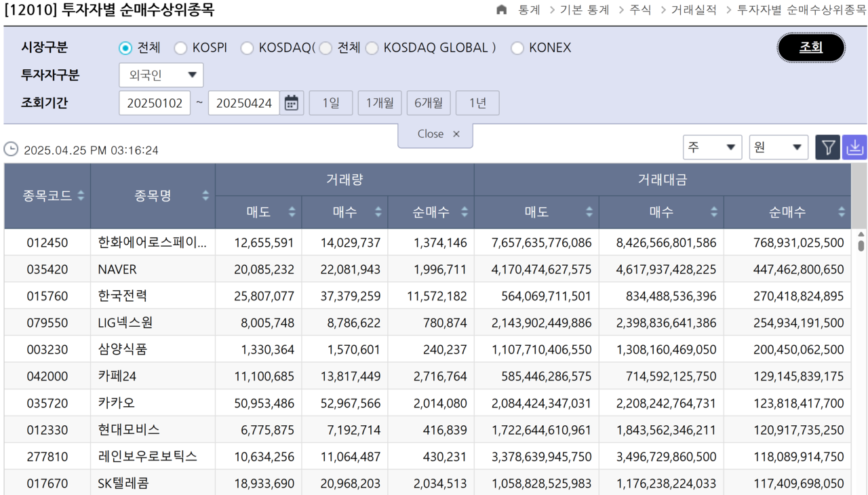Click stock code 079550
Screen dimensions: 868x495
click(47, 323)
